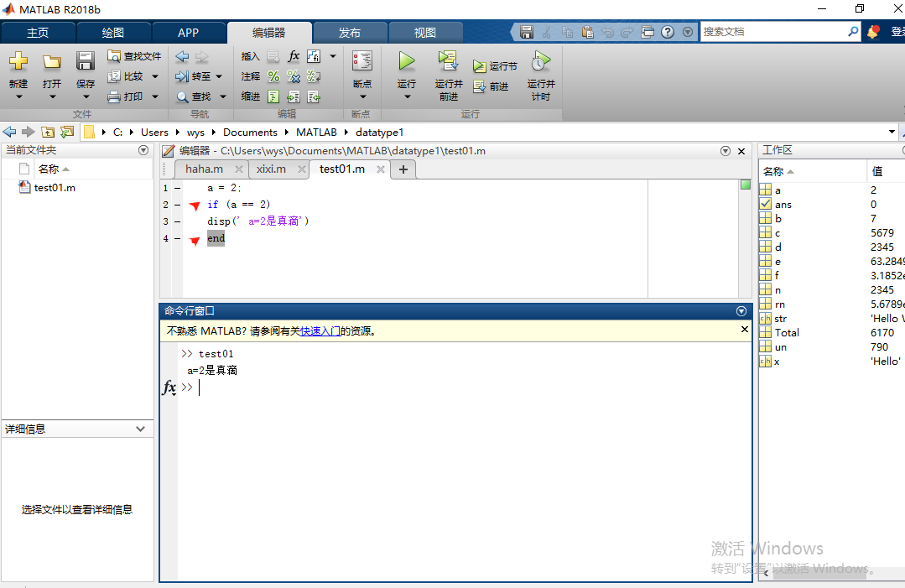Click the up-one-folder icon in the address bar
Viewport: 905px width, 588px height.
48,133
